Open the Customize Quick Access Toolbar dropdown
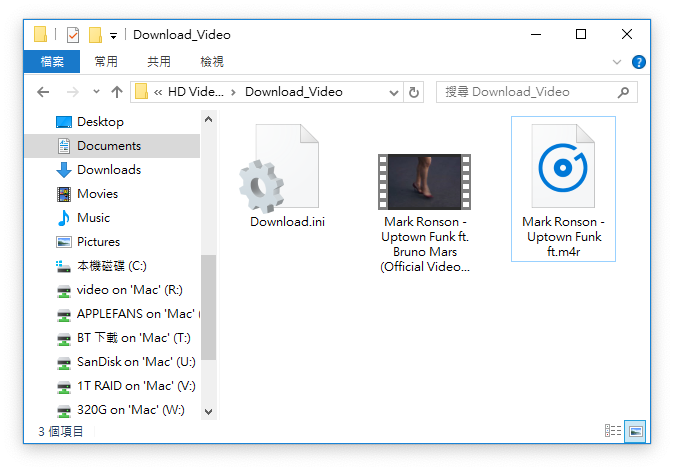The image size is (674, 471). tap(113, 36)
